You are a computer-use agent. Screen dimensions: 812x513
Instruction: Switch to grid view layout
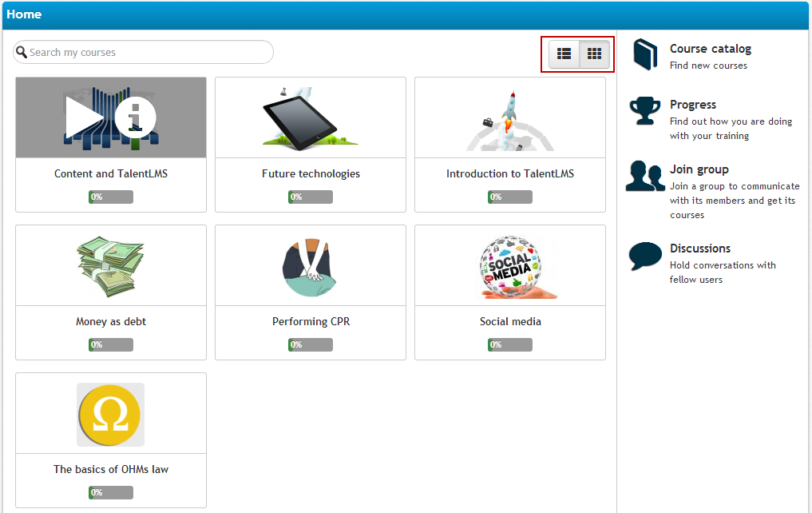pyautogui.click(x=594, y=54)
